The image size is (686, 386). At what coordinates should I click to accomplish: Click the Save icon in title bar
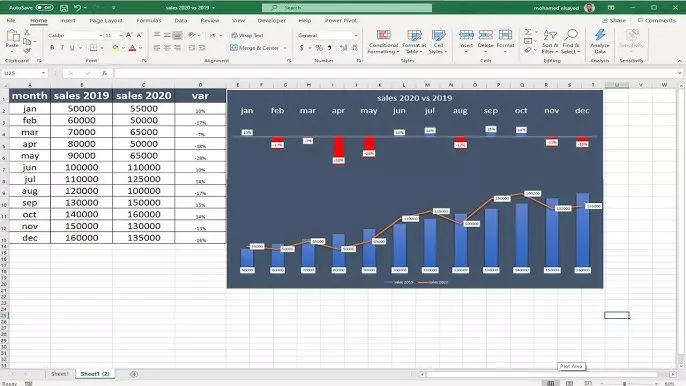pos(63,8)
